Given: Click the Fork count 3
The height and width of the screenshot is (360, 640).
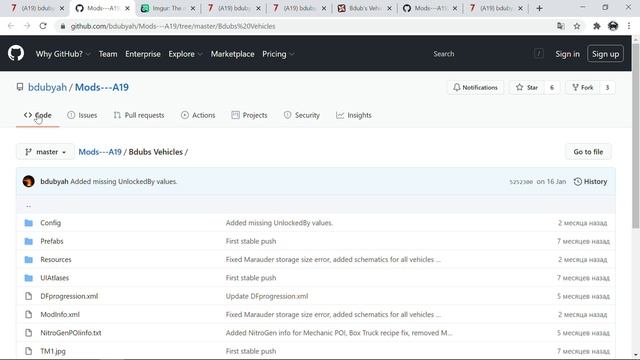Looking at the screenshot, I should 607,87.
